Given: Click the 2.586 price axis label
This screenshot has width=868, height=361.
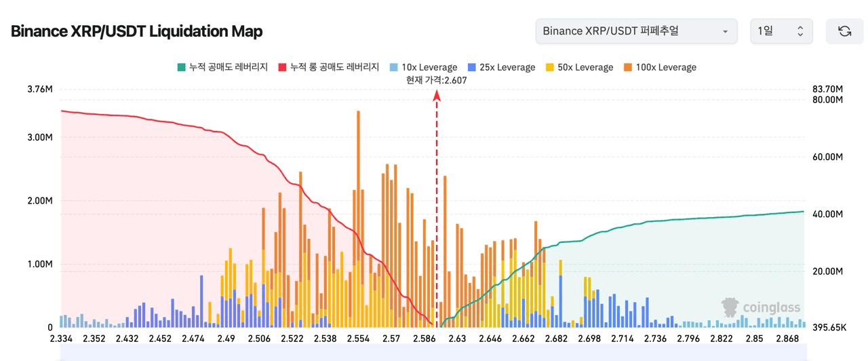Looking at the screenshot, I should pos(424,339).
